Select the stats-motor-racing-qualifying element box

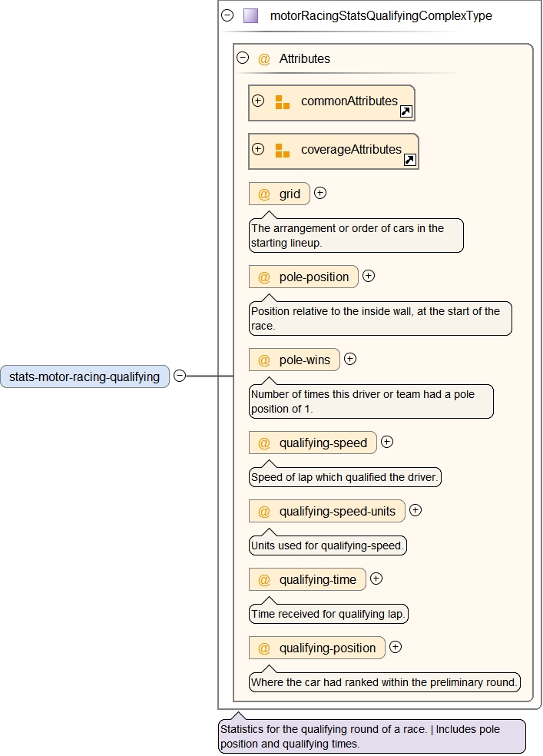point(84,376)
